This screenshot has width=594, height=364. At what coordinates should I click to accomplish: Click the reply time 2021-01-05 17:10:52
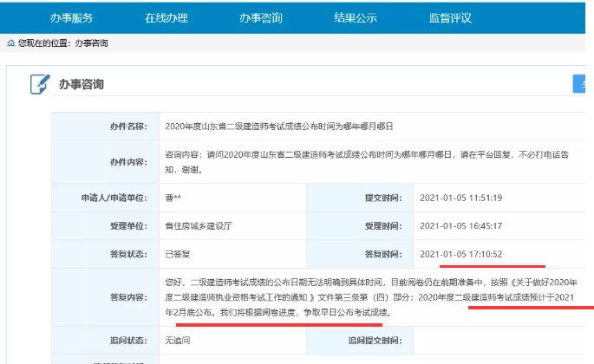point(460,253)
